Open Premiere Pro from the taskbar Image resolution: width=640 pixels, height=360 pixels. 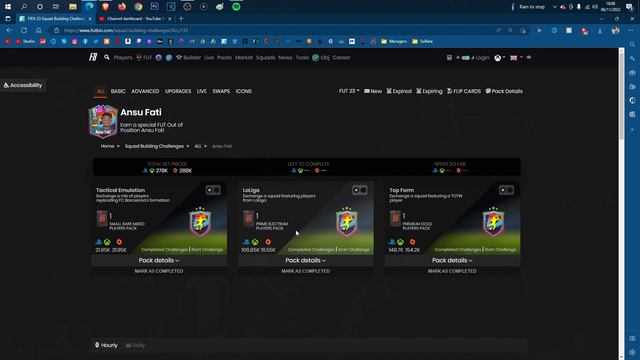click(x=154, y=7)
